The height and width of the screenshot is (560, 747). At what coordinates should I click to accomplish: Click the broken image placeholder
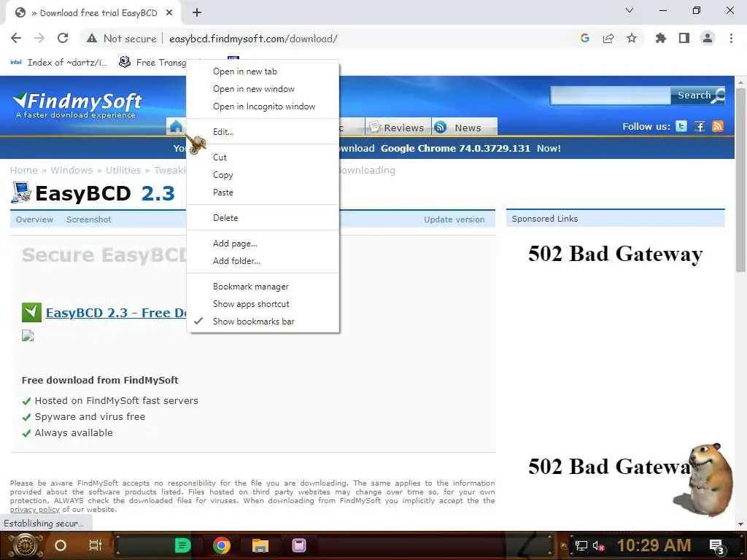tap(28, 335)
